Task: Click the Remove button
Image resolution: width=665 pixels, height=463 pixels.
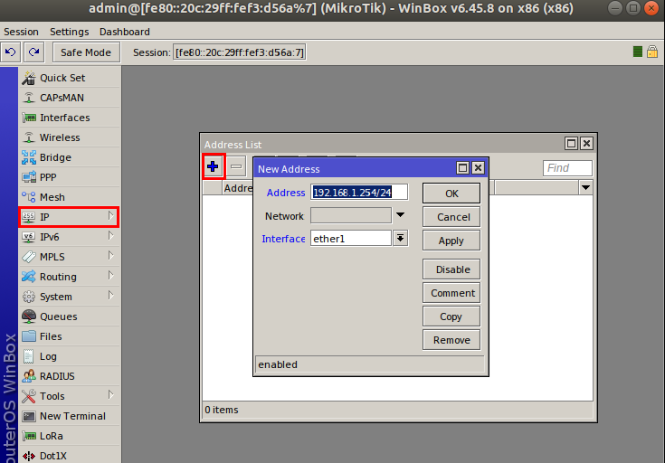Action: click(451, 340)
